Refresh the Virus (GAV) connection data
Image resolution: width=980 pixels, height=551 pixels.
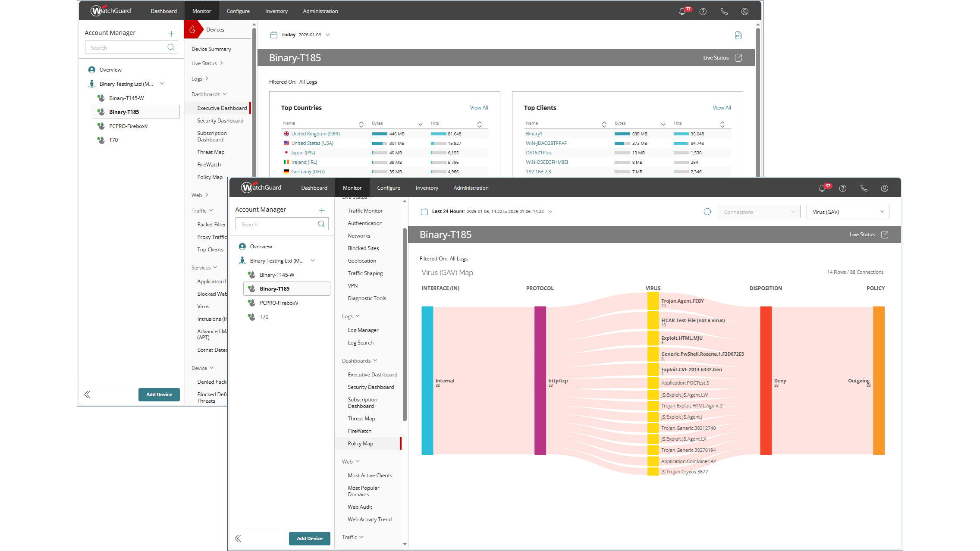(x=707, y=212)
